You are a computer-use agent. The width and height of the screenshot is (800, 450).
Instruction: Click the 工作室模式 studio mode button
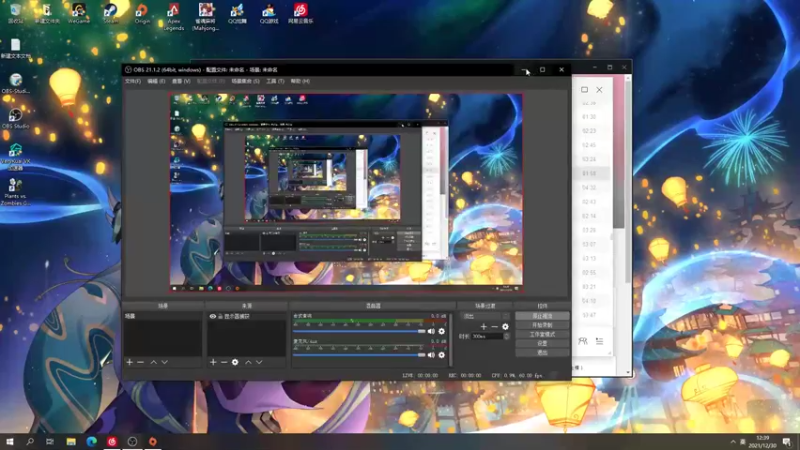542,334
